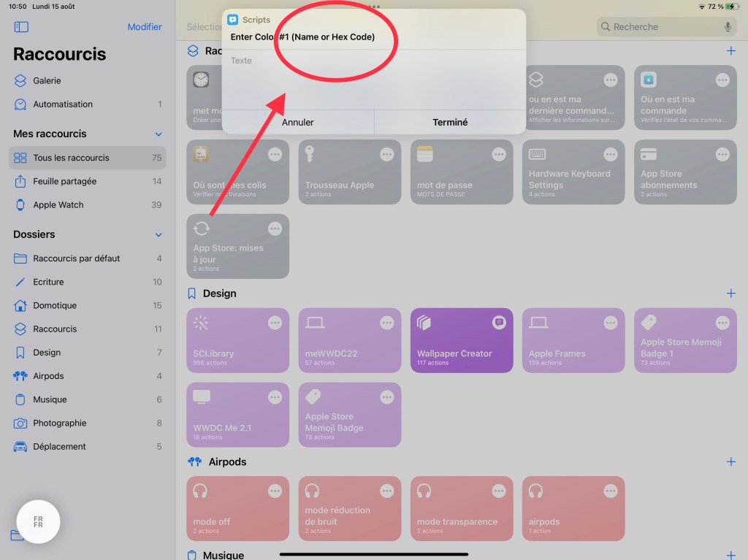
Task: Open options for meWWDC22 shortcut
Action: point(386,323)
